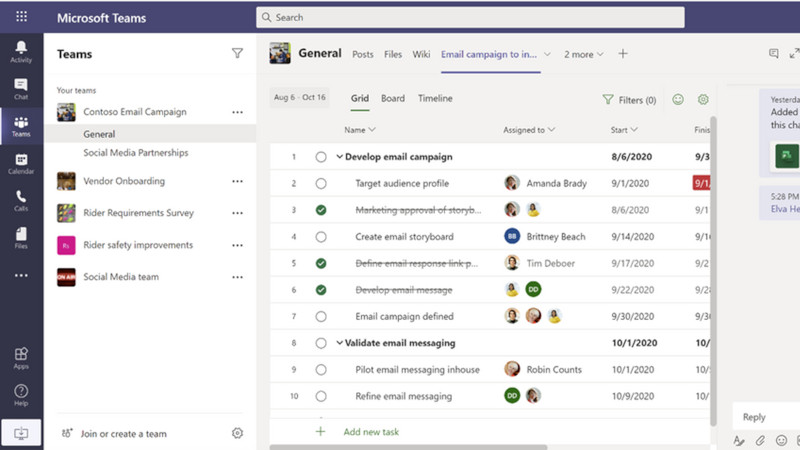
Task: Click the download desktop app icon
Action: tap(21, 433)
